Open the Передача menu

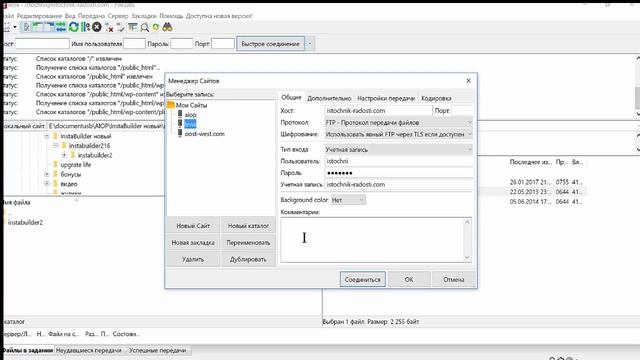91,16
